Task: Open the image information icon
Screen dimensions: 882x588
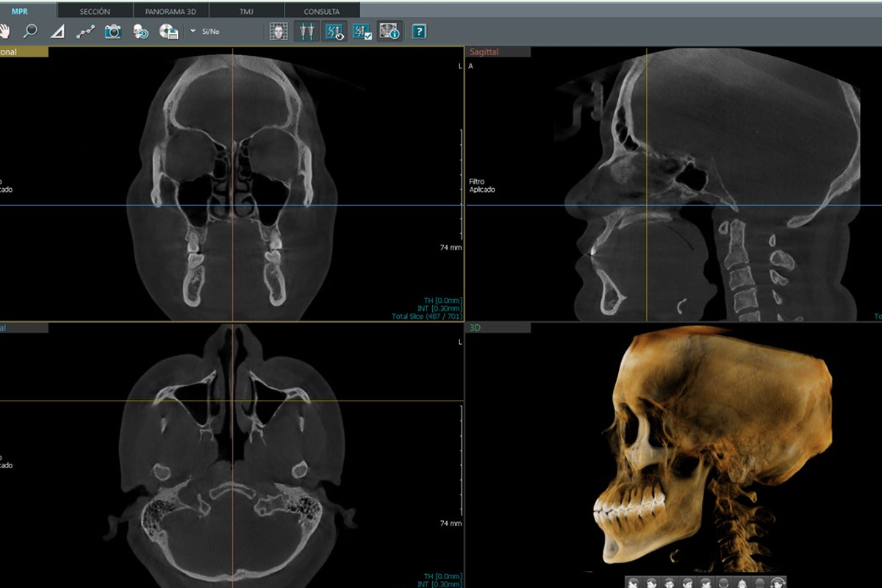Action: [x=389, y=32]
